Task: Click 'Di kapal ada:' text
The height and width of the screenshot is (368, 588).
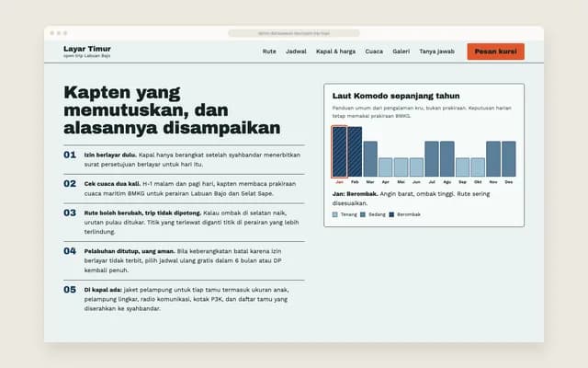Action: (x=103, y=290)
